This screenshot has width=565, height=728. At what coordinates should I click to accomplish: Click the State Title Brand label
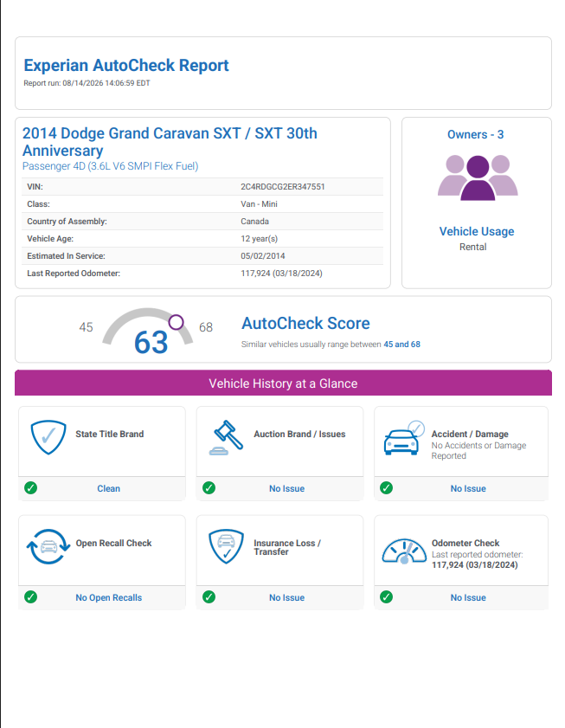(110, 434)
